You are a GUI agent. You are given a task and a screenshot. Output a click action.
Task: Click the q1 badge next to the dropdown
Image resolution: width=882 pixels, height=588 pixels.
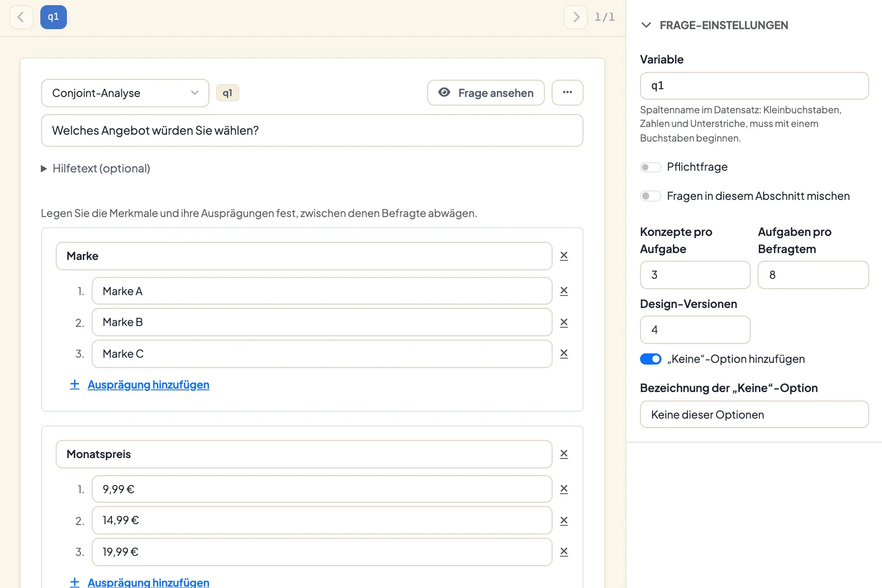[x=227, y=93]
